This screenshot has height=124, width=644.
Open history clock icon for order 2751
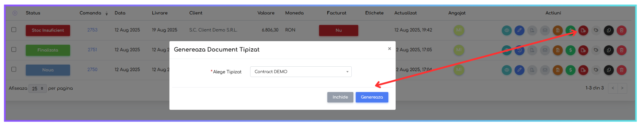(519, 50)
